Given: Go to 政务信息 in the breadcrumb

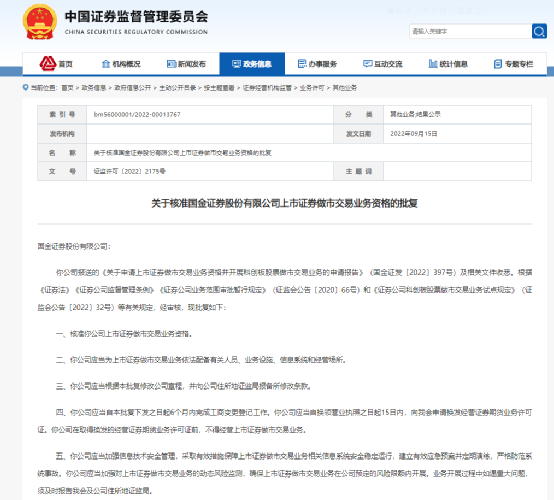Looking at the screenshot, I should tap(94, 88).
